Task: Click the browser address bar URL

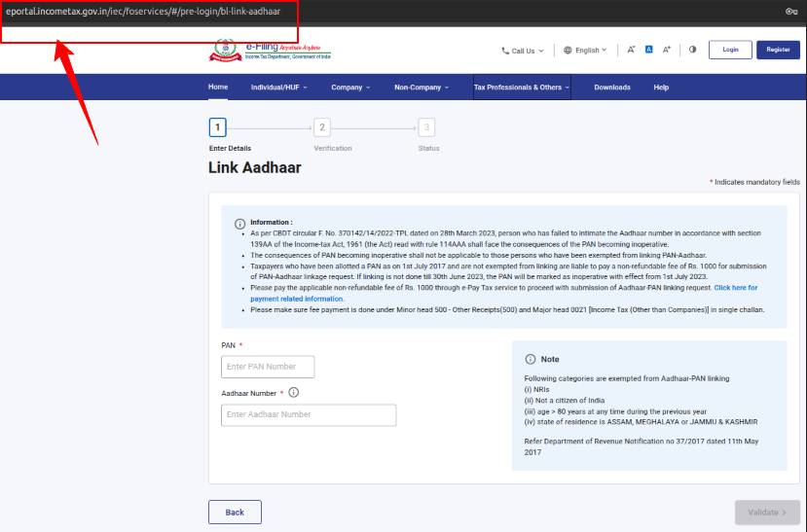Action: pyautogui.click(x=143, y=12)
